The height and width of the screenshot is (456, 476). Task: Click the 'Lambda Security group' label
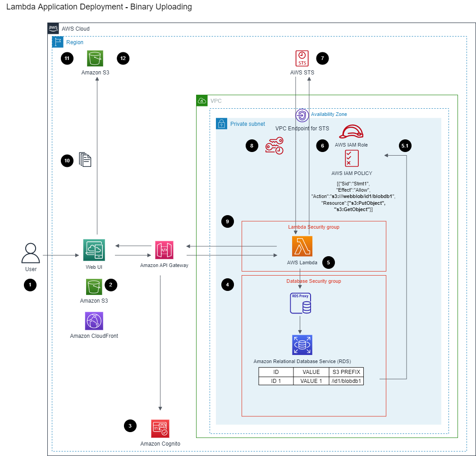(314, 227)
